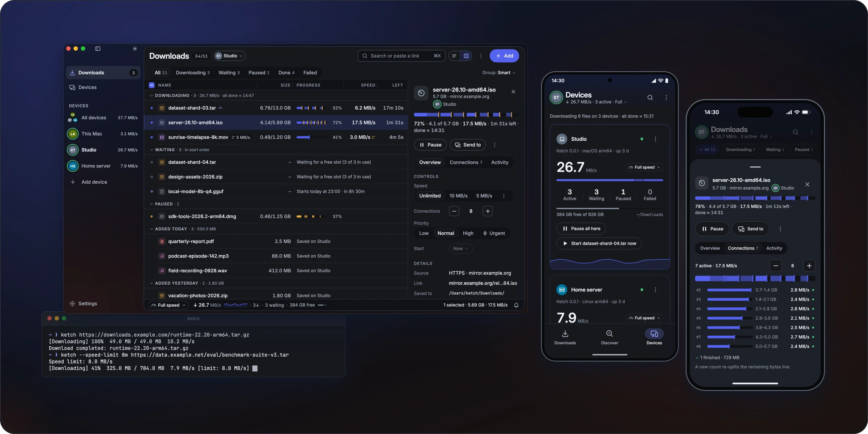868x434 pixels.
Task: Open the Group: Smart dropdown
Action: (499, 73)
